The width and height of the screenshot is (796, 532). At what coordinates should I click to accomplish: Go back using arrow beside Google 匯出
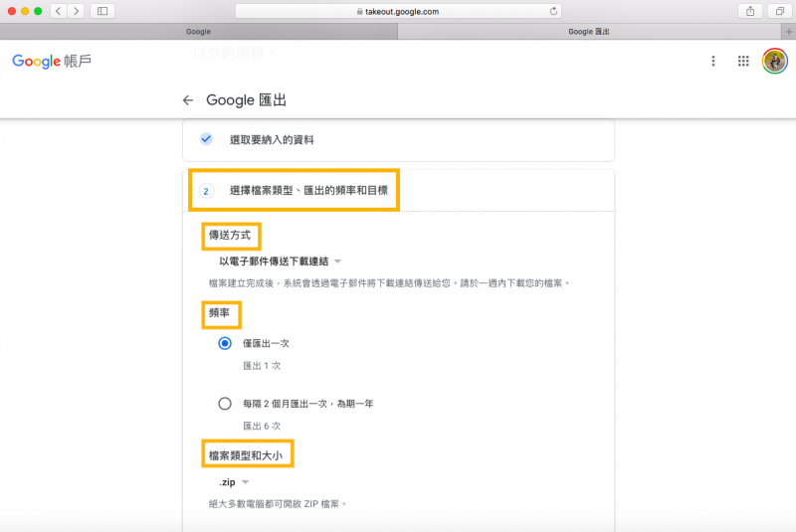click(x=188, y=99)
